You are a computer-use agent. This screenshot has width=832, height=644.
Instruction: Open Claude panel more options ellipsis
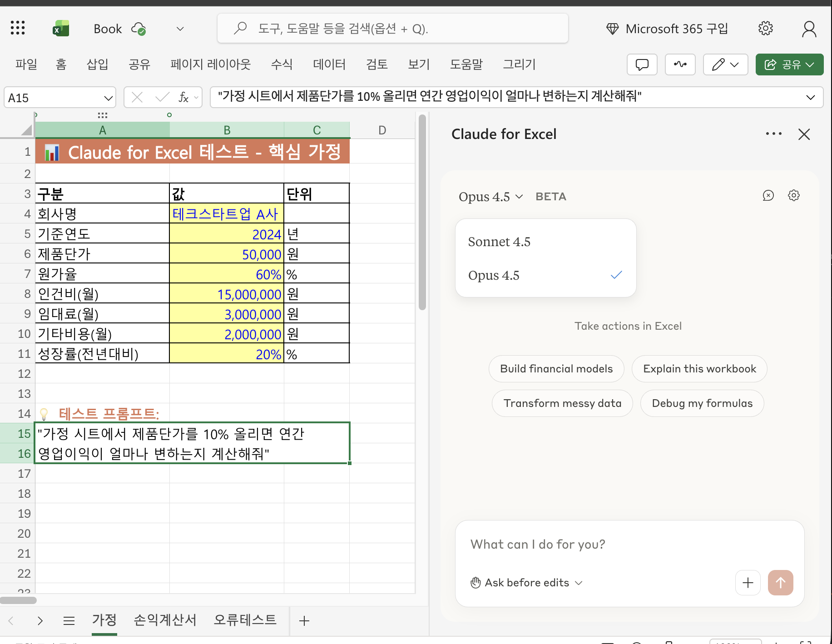click(773, 134)
